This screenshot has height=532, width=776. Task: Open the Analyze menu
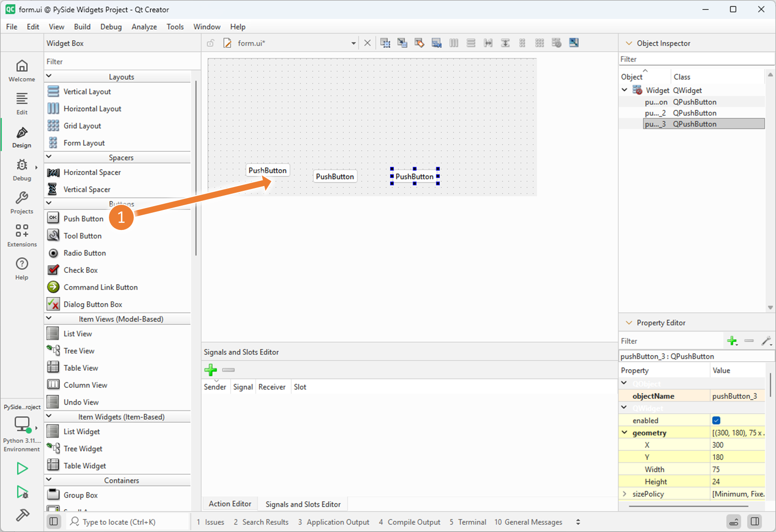(x=144, y=27)
